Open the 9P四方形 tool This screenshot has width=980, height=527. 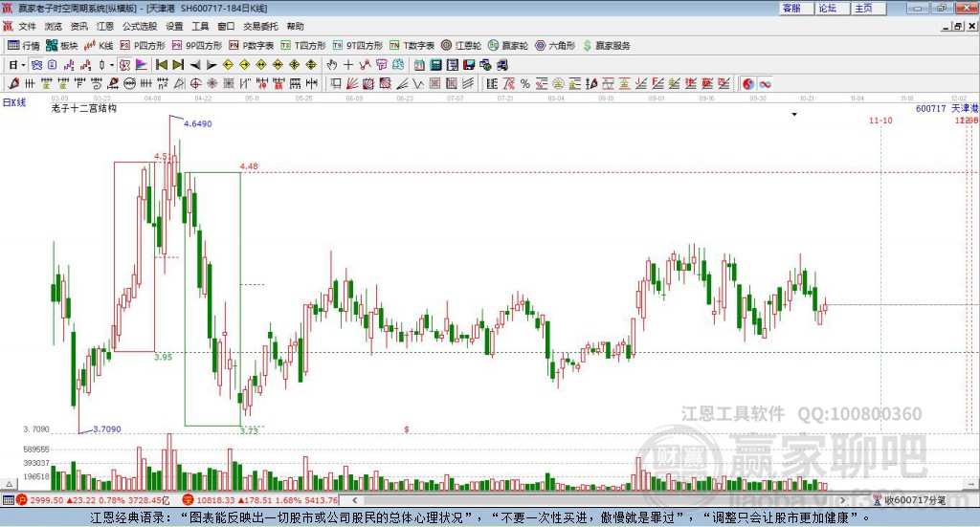pos(197,46)
